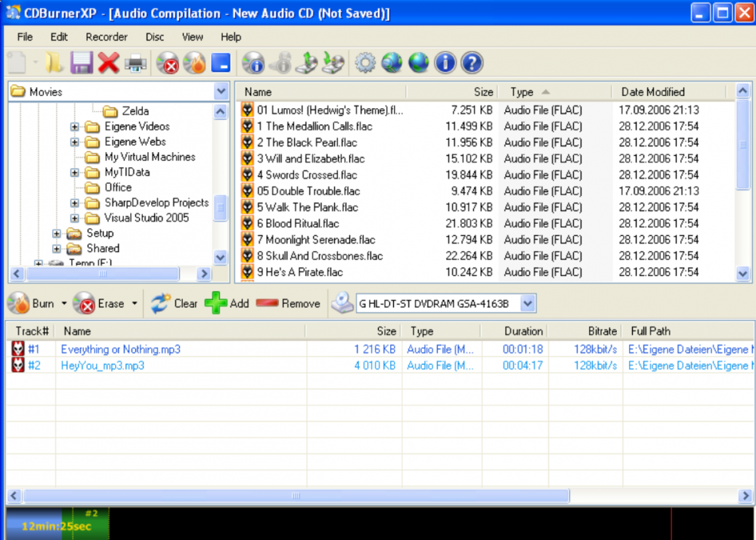The image size is (756, 540).
Task: Click the blue question mark help icon
Action: coord(471,63)
